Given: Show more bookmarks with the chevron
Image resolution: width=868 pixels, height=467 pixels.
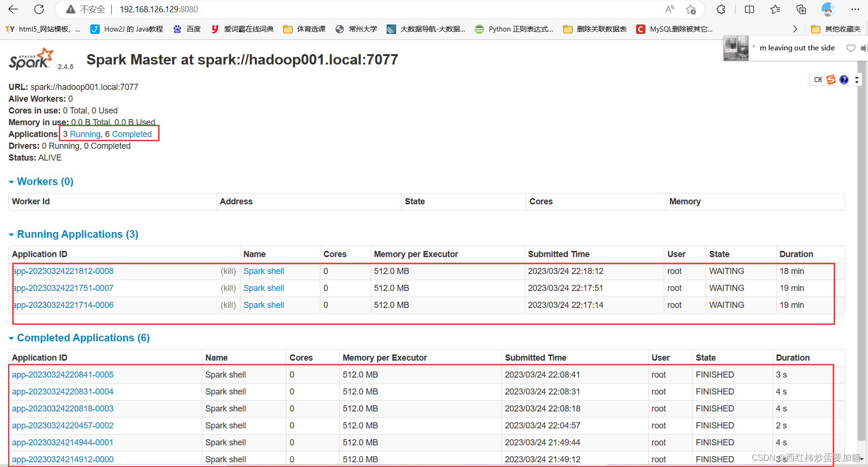Looking at the screenshot, I should click(795, 29).
